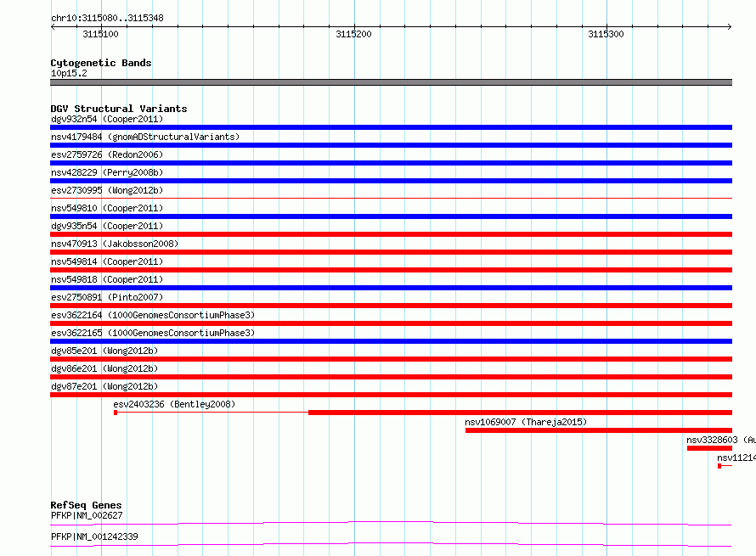
Task: Click the right arrow end of ruler
Action: tap(730, 27)
